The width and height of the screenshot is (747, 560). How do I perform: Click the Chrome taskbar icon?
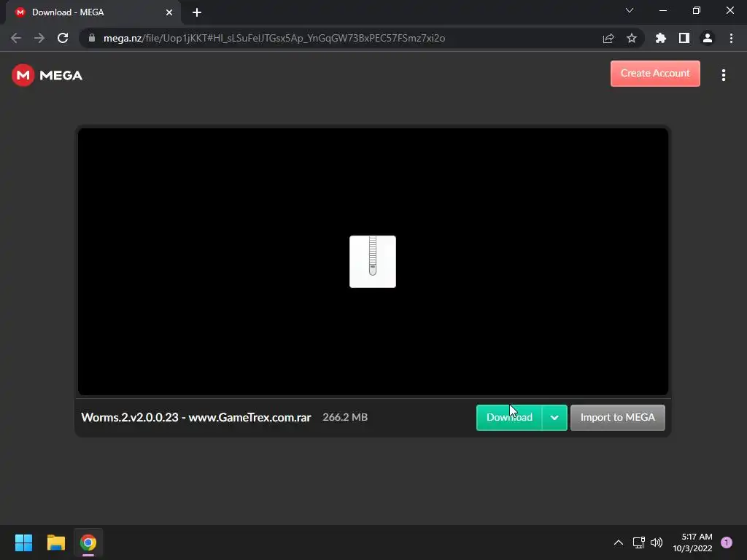tap(88, 542)
